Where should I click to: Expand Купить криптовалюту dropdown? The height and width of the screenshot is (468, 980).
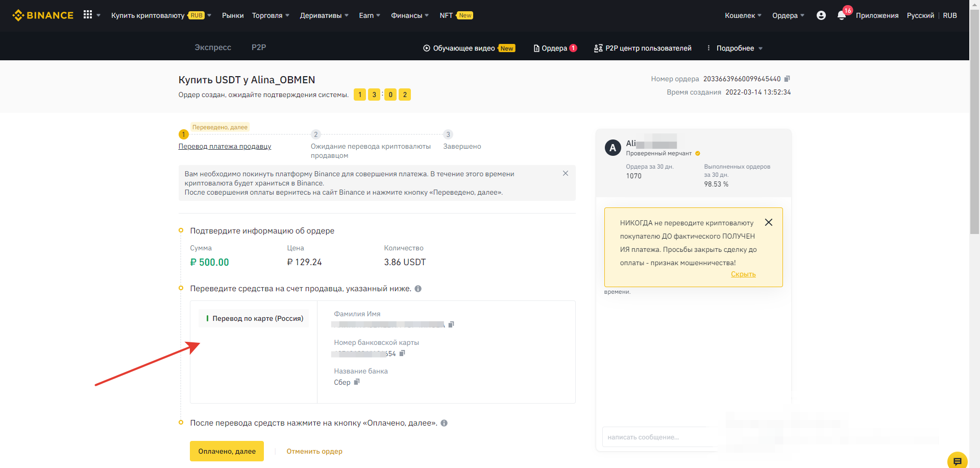161,15
